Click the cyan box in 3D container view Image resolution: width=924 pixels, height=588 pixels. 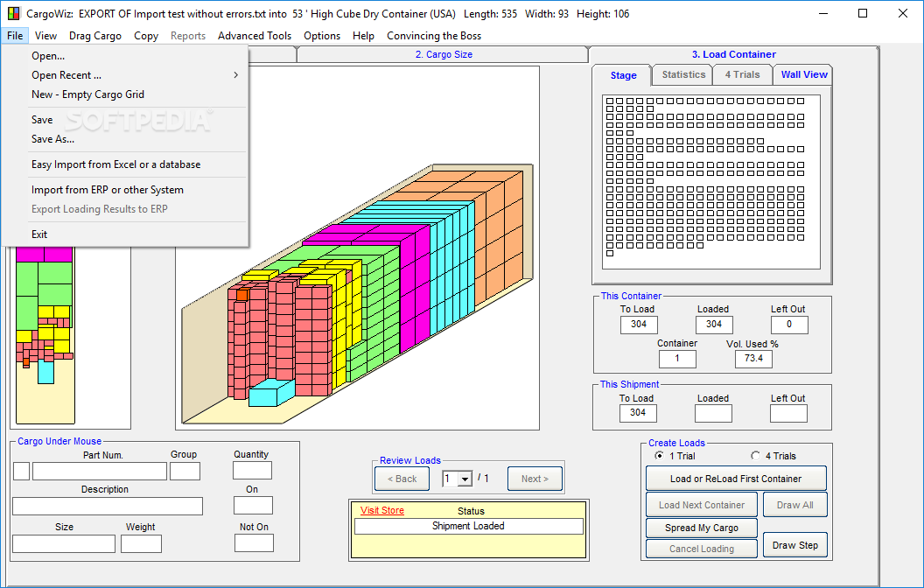point(271,393)
